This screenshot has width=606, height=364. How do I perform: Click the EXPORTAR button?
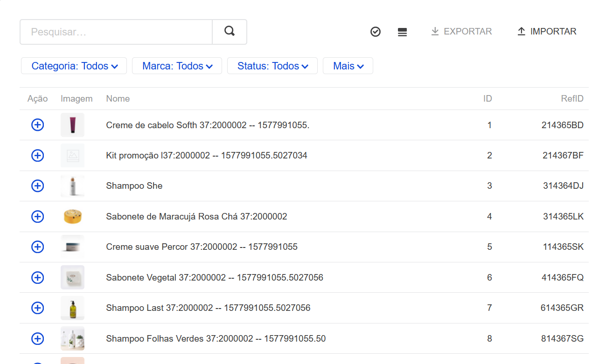[x=461, y=32]
